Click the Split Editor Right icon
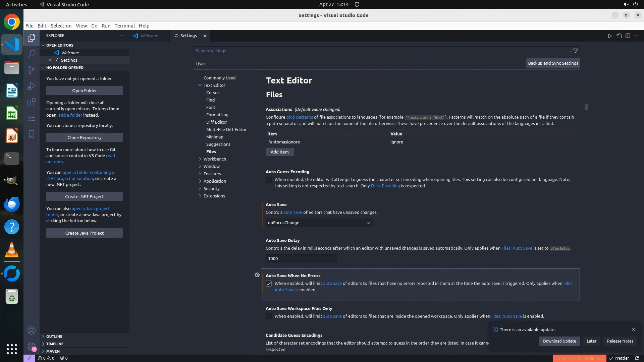644x362 pixels. (x=628, y=36)
